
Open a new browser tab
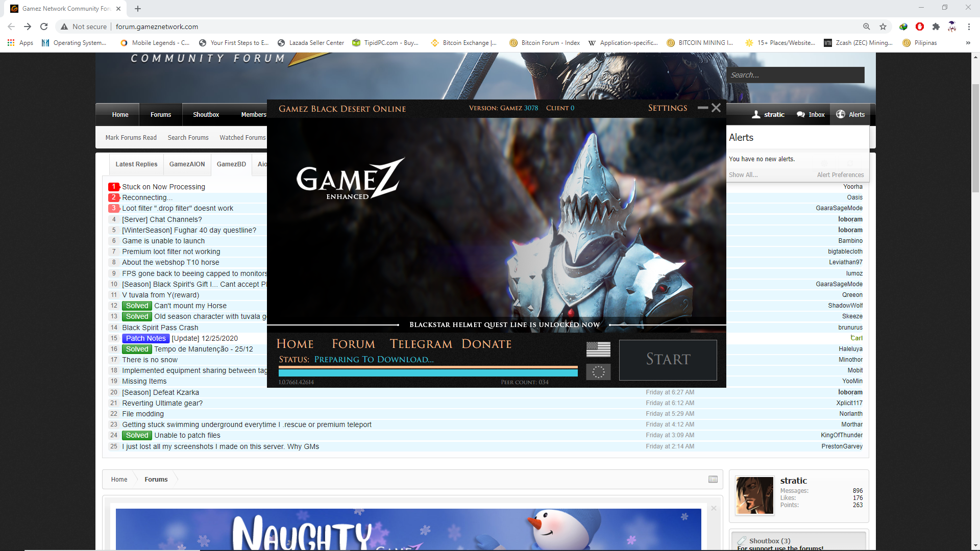[x=138, y=9]
